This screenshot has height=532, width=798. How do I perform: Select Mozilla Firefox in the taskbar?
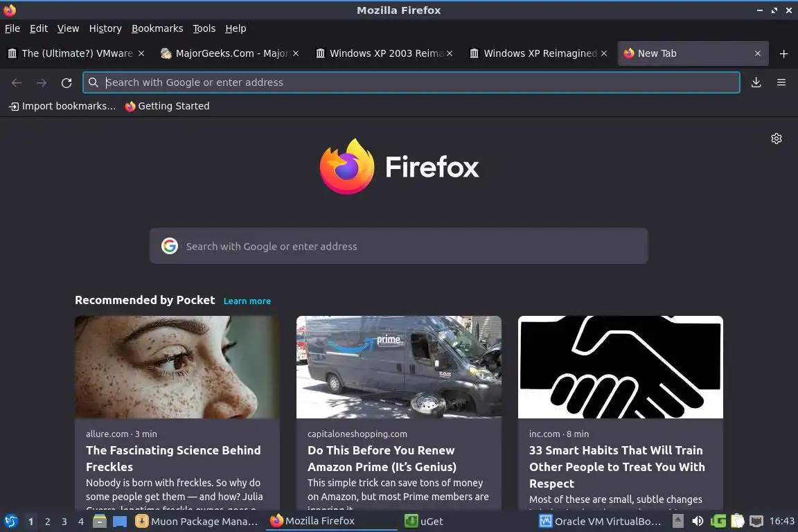(x=331, y=522)
